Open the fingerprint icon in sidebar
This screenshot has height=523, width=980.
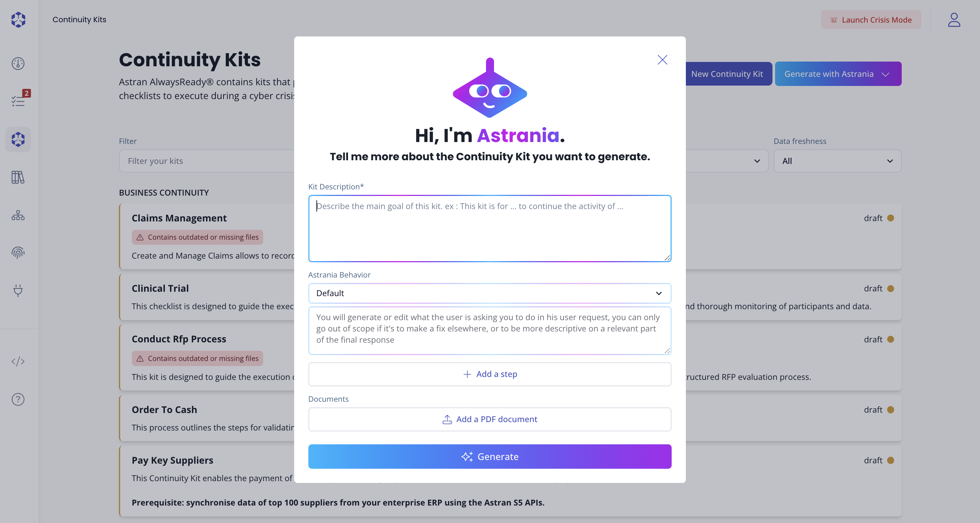point(18,252)
